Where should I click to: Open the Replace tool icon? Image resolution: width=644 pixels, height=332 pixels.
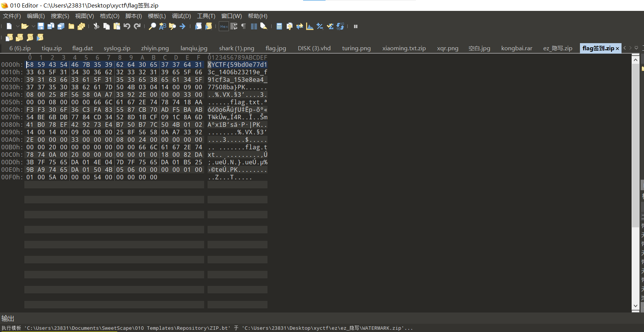click(x=163, y=26)
